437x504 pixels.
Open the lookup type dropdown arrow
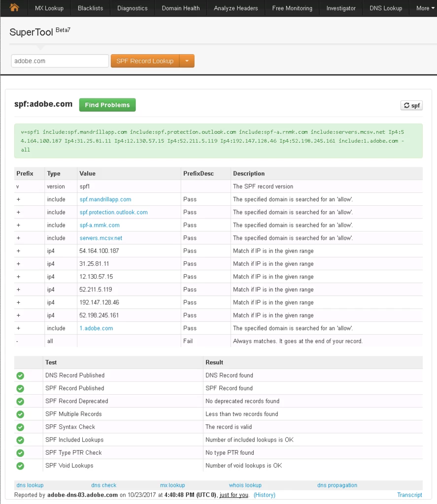187,61
